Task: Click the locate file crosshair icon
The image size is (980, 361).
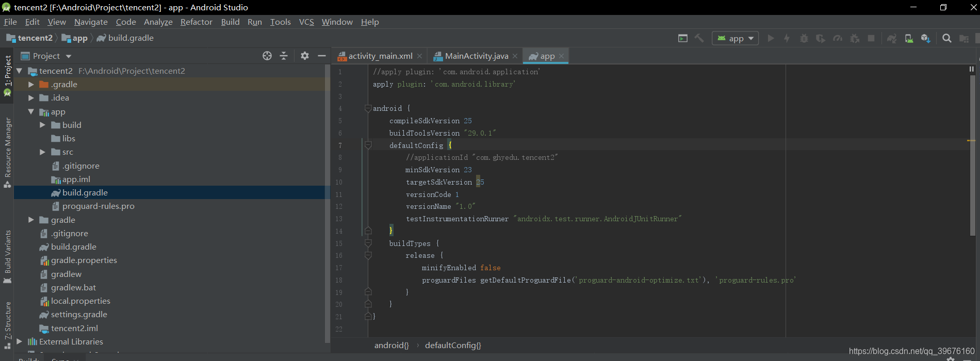Action: pos(267,56)
